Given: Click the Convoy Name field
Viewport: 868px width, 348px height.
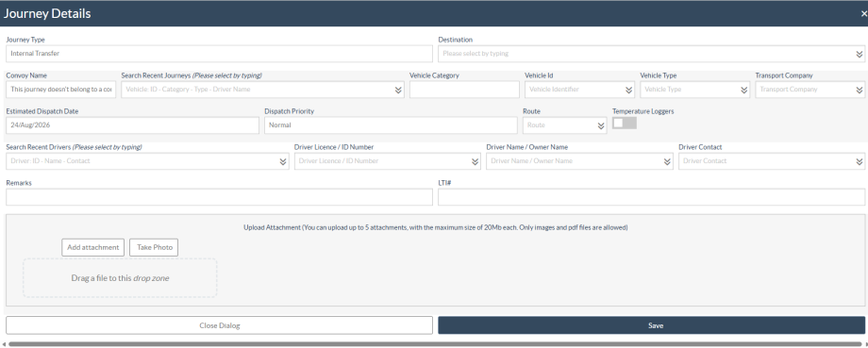Looking at the screenshot, I should [x=61, y=89].
